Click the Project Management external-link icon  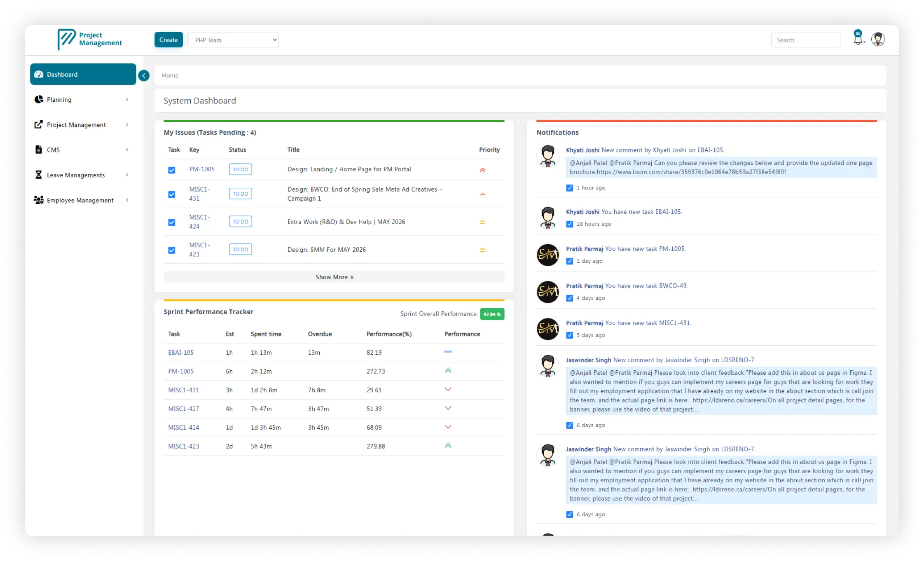coord(38,124)
